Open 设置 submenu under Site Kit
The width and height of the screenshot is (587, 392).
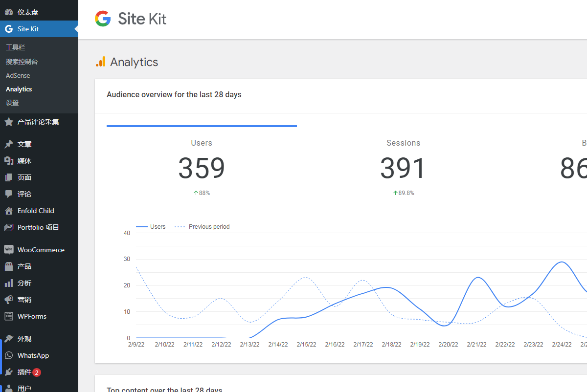tap(12, 103)
